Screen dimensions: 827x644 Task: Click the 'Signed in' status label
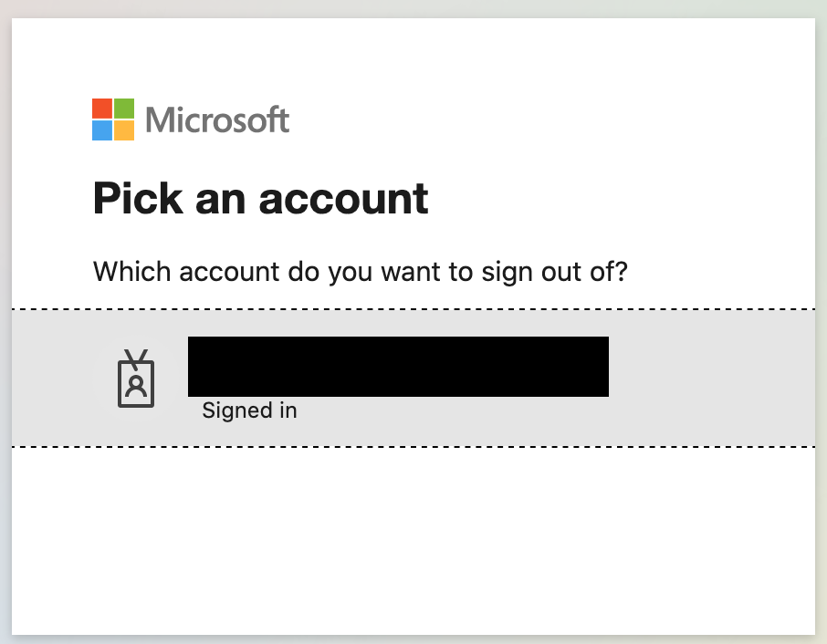[x=248, y=410]
